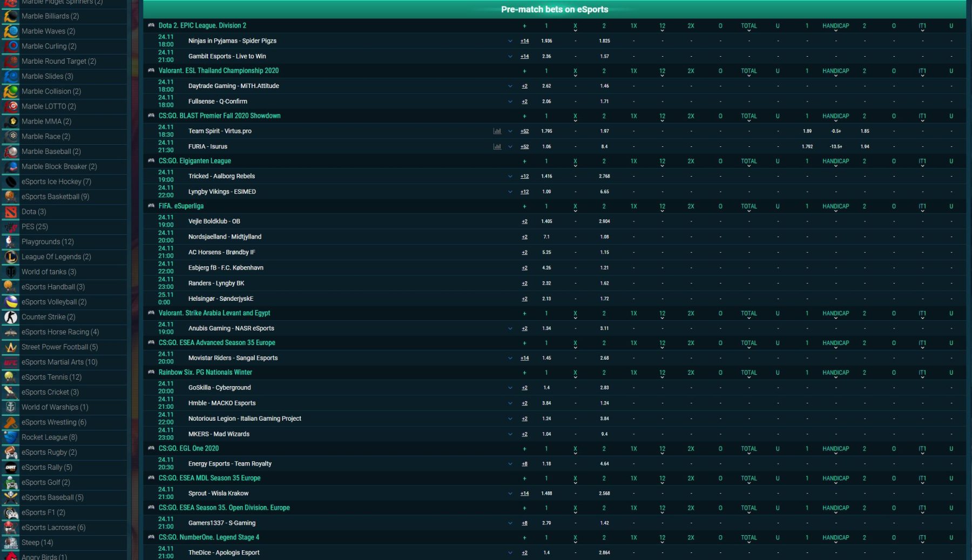Select eSports Wrestling (6) in sidebar
The image size is (972, 560).
tap(54, 422)
